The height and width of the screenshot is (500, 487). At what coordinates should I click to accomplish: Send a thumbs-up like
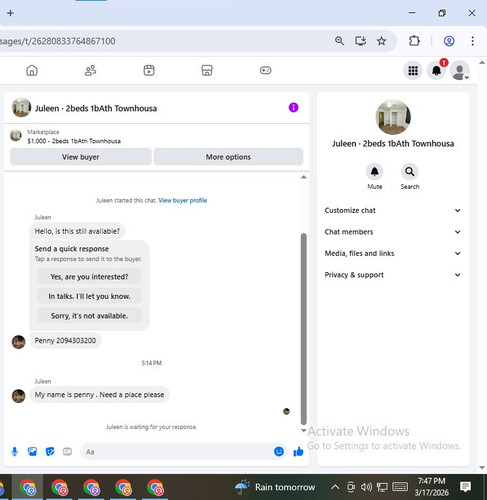[298, 451]
